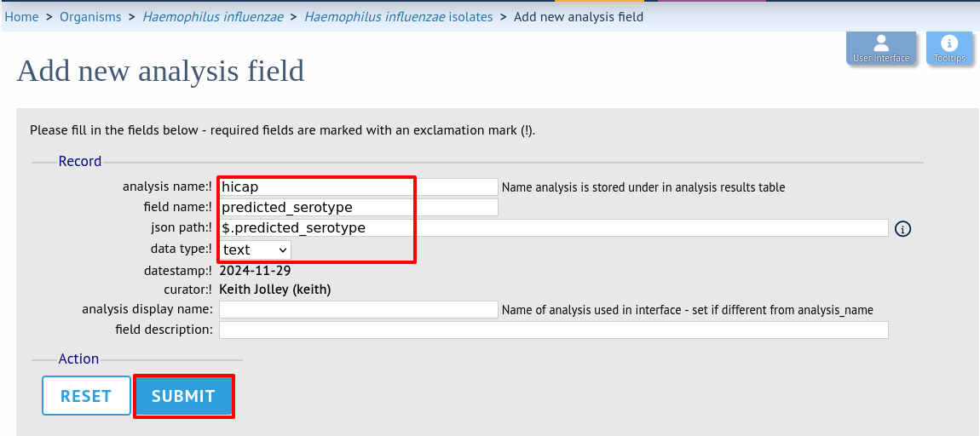
Task: Click 'Name of analysis used in interface' hint
Action: (688, 310)
